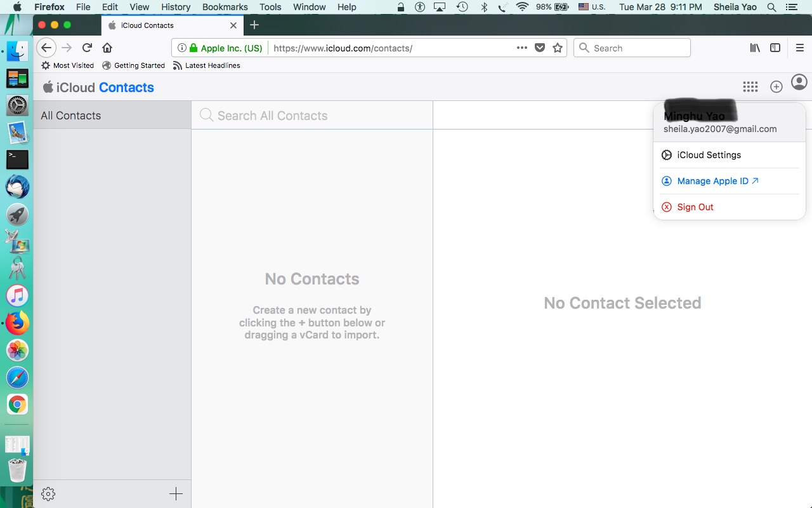Open the Bookmarks menu
This screenshot has height=508, width=812.
(x=225, y=7)
